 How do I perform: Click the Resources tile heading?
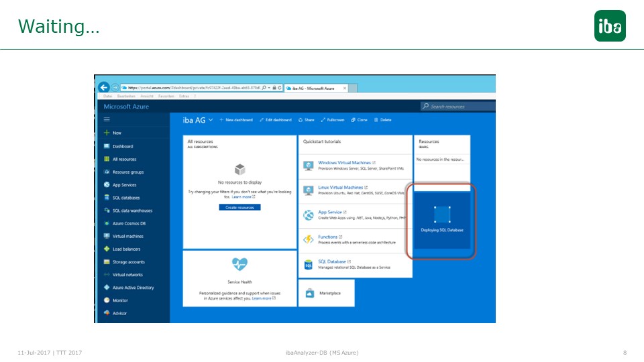(x=429, y=141)
